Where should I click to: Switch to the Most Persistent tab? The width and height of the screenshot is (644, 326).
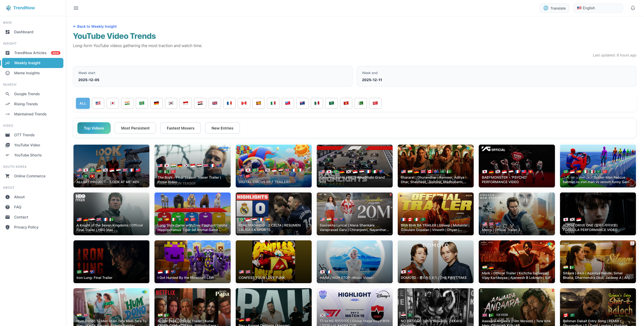point(135,128)
